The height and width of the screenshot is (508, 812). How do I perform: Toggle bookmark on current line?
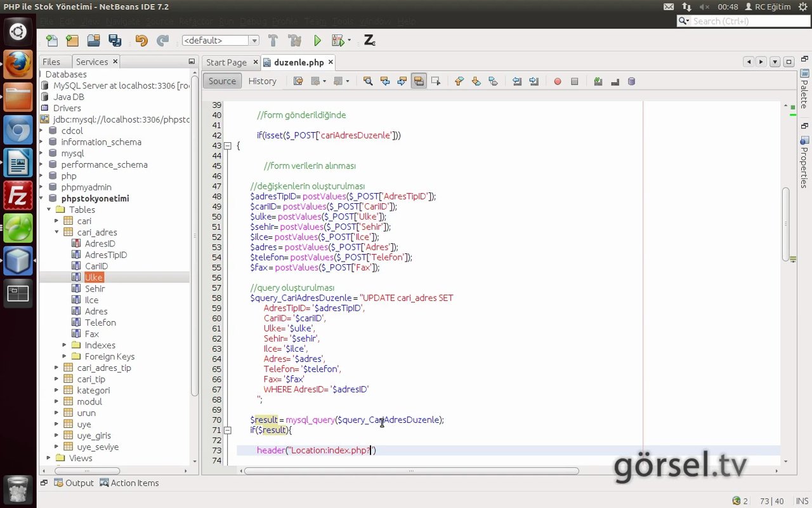[x=494, y=81]
